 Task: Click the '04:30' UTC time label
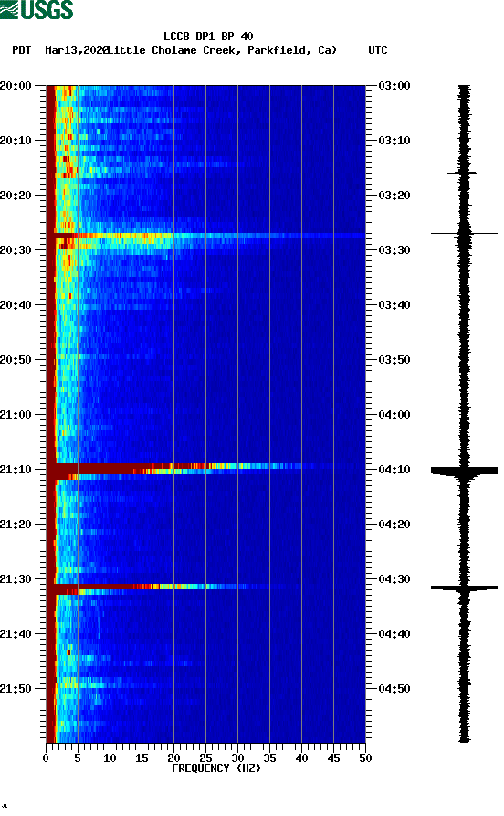pyautogui.click(x=394, y=579)
